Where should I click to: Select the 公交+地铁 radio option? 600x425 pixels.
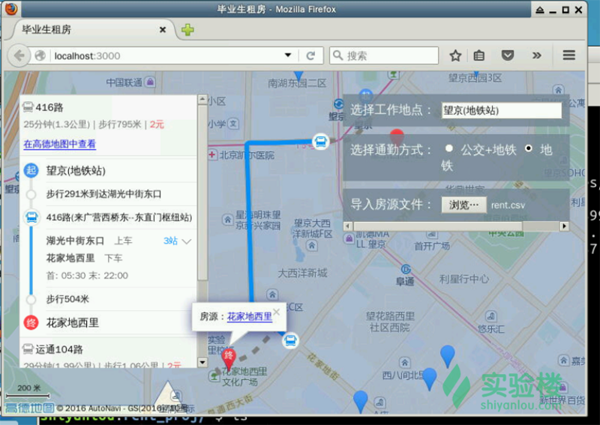449,148
